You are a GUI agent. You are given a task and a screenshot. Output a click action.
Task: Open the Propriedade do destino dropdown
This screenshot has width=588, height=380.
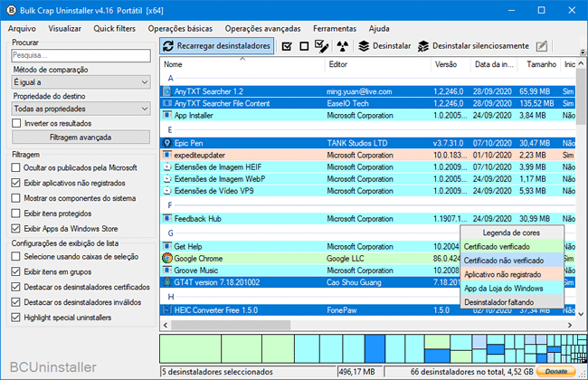(81, 109)
